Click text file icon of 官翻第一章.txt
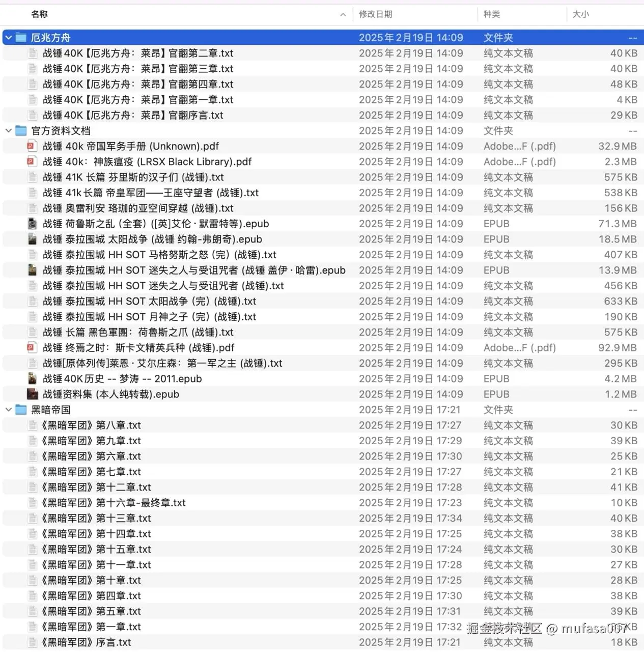Screen dimensions: 644x652 pyautogui.click(x=33, y=100)
